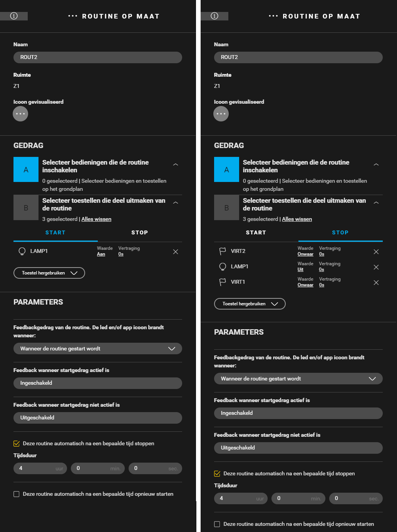Click the hours field in right panel
Image resolution: width=397 pixels, height=532 pixels.
coord(241,498)
